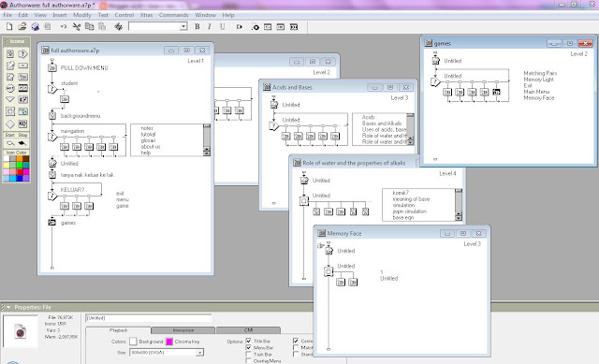599x364 pixels.
Task: Click the Find toolbar icon
Action: [119, 26]
